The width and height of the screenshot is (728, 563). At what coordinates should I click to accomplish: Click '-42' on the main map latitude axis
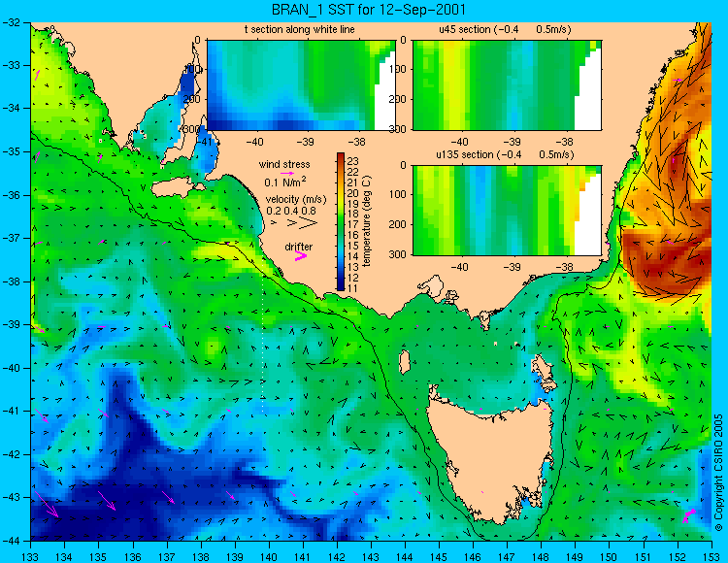coord(13,454)
